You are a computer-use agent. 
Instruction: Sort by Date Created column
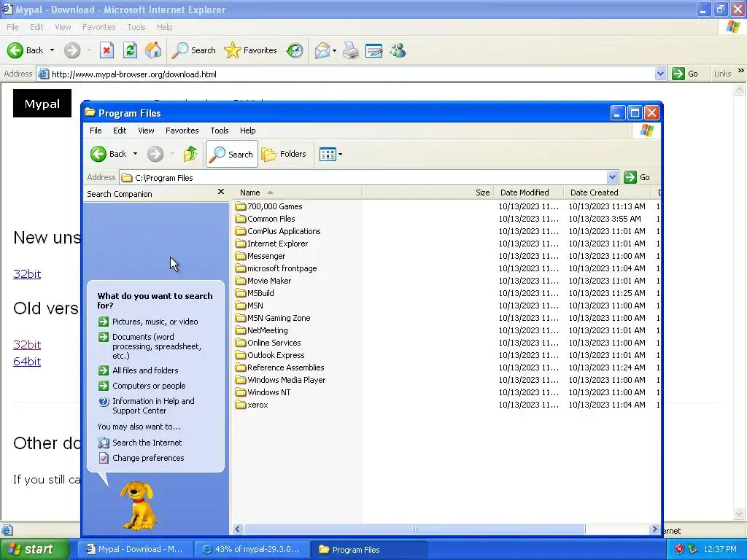606,192
